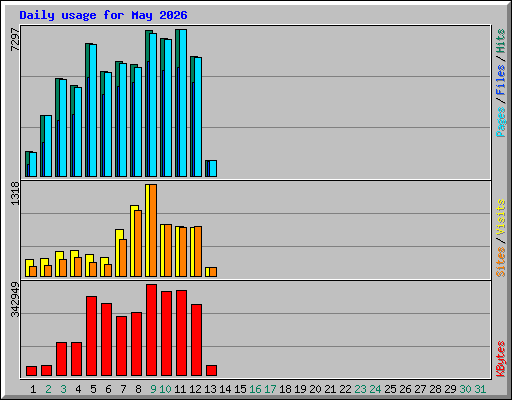Click day 4 on the axis
Screen dimensions: 512x400
pyautogui.click(x=78, y=389)
